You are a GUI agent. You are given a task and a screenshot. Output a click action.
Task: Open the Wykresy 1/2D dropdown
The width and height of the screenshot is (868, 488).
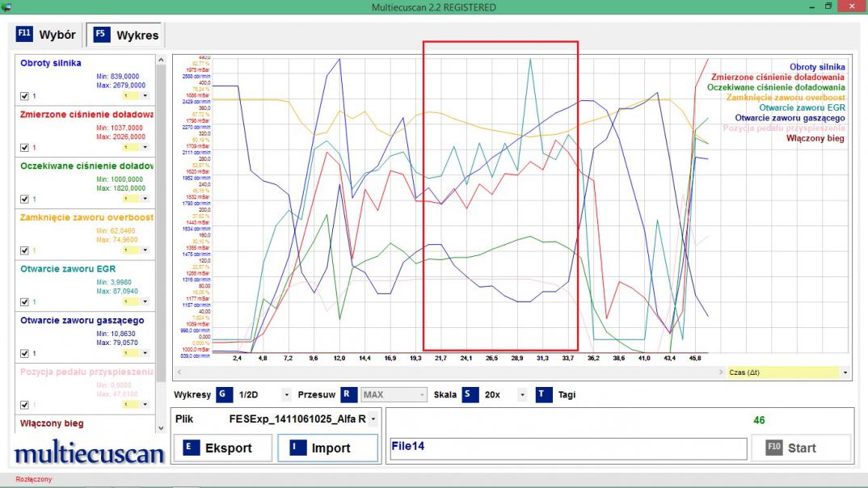click(x=286, y=395)
